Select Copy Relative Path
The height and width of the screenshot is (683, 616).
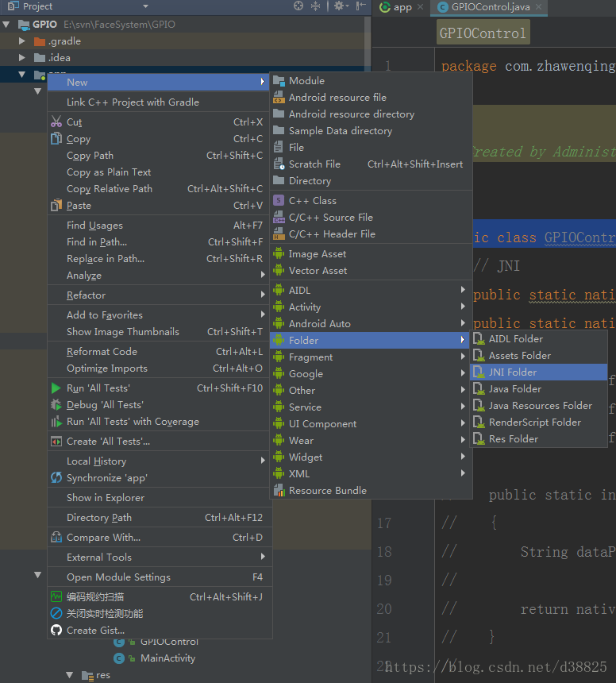[158, 188]
